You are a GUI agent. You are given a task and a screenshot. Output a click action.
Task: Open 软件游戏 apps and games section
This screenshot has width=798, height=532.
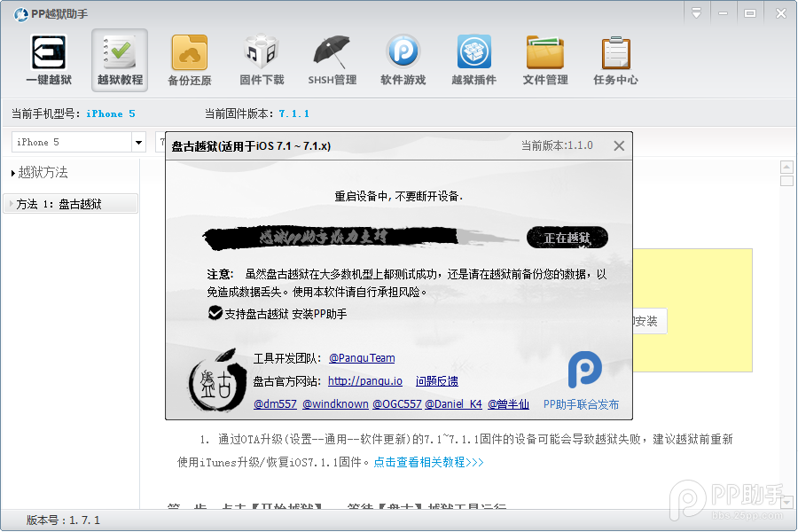pos(403,59)
